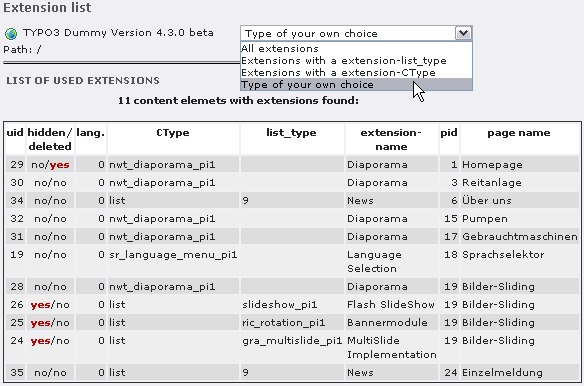Select uid 31 cell
Image resolution: width=584 pixels, height=386 pixels.
(x=16, y=237)
